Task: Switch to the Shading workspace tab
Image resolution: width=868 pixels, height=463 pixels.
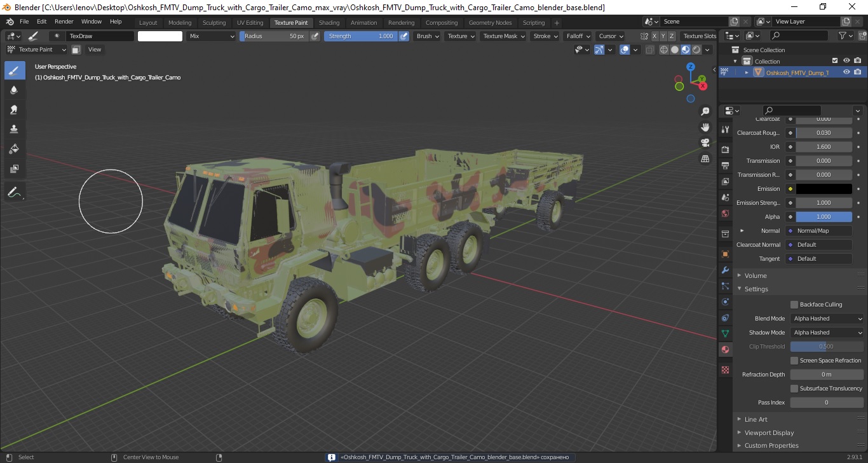Action: click(x=329, y=23)
